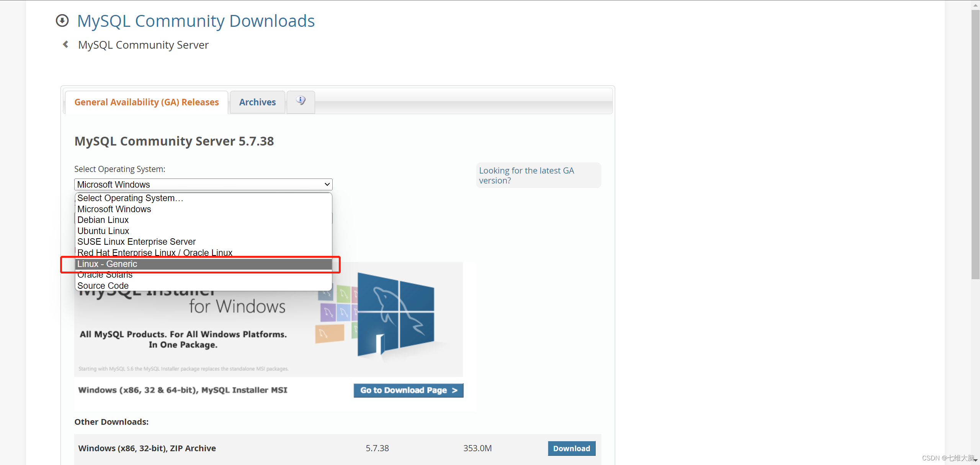Select Red Hat Enterprise Linux / Oracle Linux

point(155,252)
